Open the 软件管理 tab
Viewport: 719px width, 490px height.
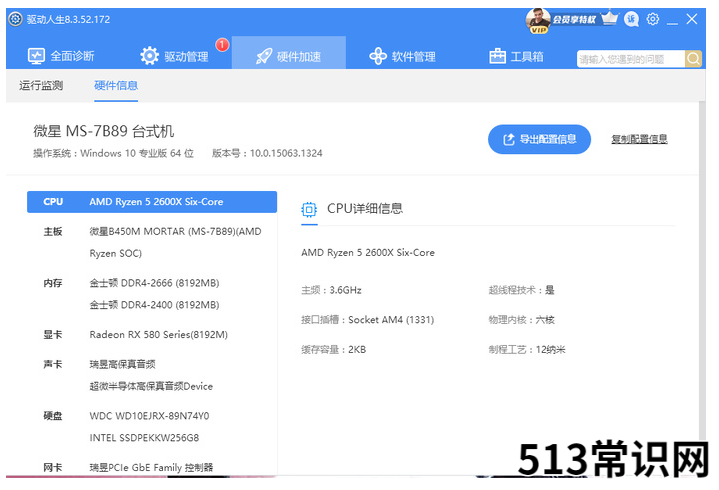[x=402, y=56]
